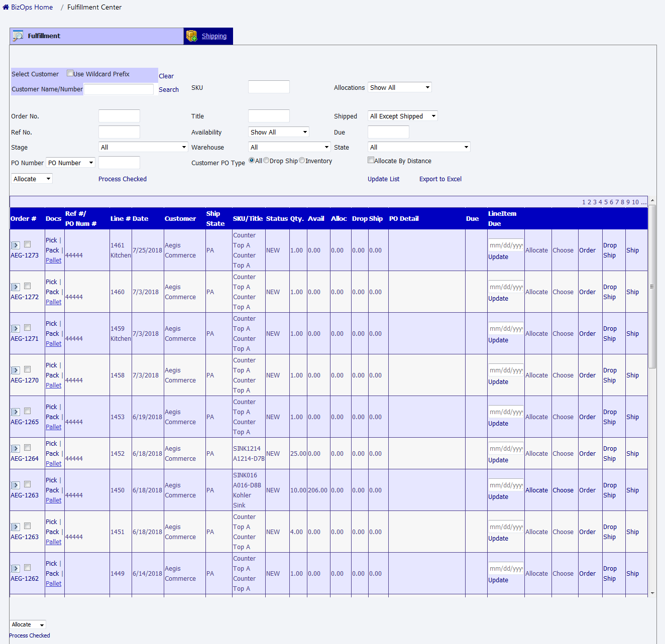The height and width of the screenshot is (644, 665).
Task: Switch to the Shipping tab
Action: 214,36
